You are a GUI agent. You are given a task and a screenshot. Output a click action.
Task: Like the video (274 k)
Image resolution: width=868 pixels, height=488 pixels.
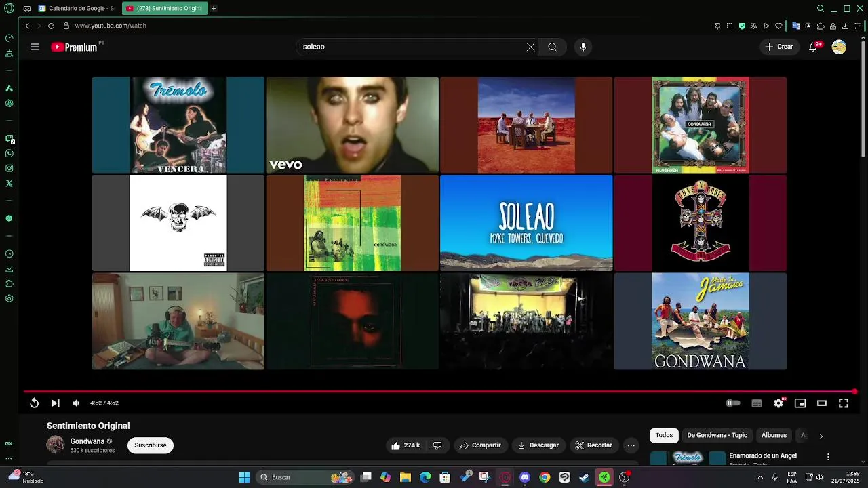405,445
